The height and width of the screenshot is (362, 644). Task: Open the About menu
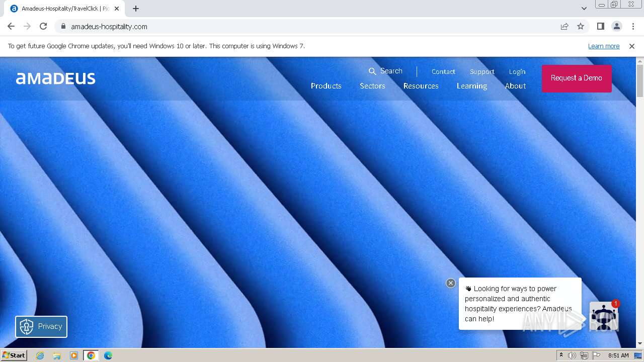coord(516,86)
